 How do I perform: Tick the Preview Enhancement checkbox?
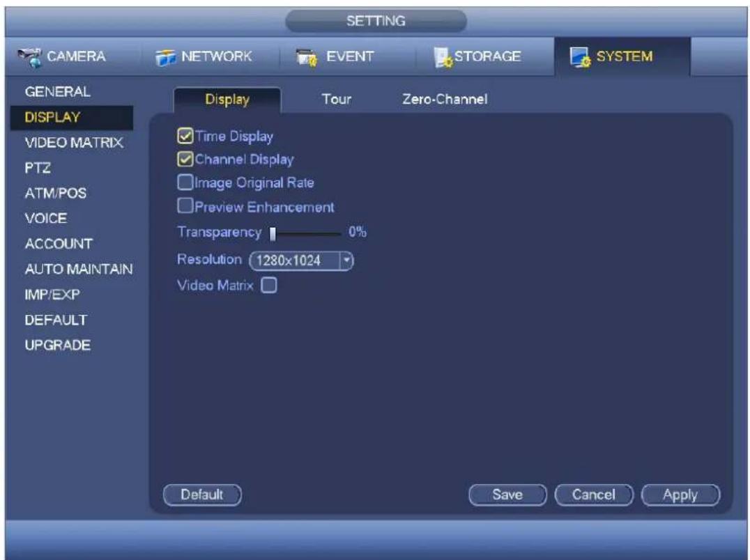185,206
